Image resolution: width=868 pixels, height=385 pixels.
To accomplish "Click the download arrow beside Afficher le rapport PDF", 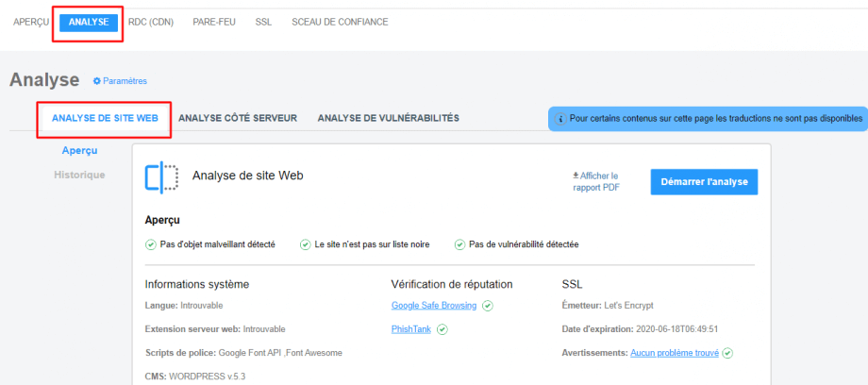I will 576,176.
